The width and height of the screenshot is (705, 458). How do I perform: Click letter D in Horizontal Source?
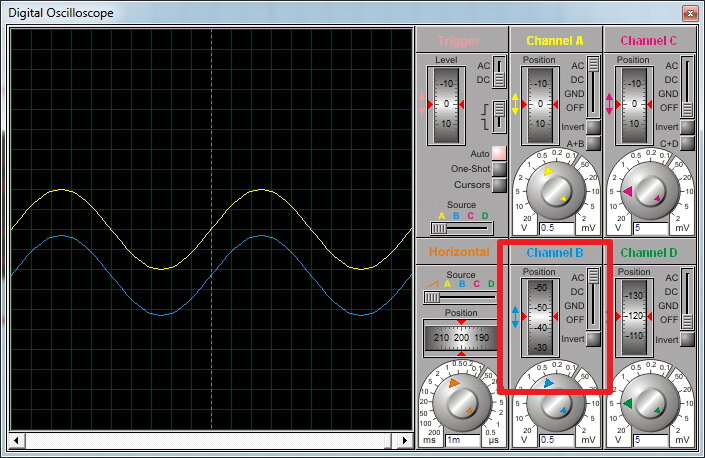coord(491,284)
